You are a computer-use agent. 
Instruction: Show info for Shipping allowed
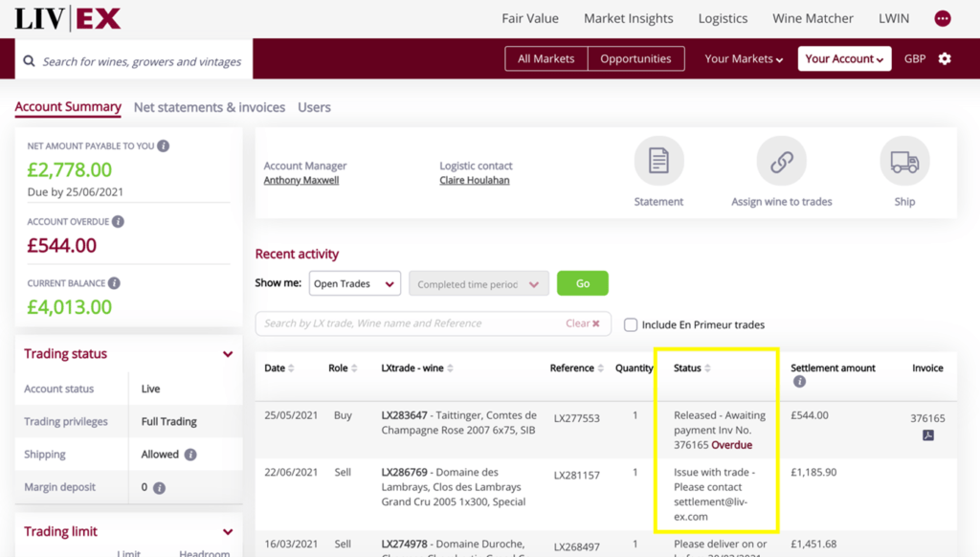click(190, 455)
